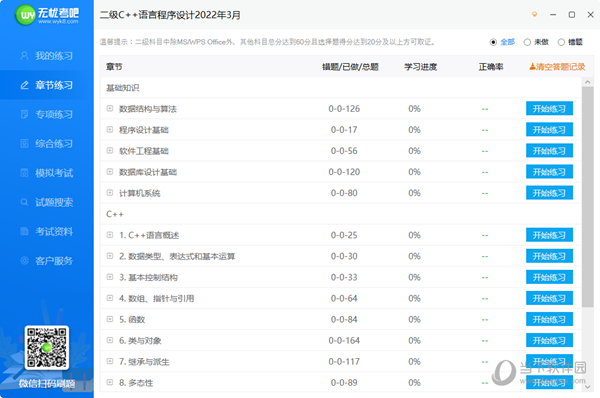
Task: Expand the 8. 多态性 chapter
Action: click(x=110, y=382)
